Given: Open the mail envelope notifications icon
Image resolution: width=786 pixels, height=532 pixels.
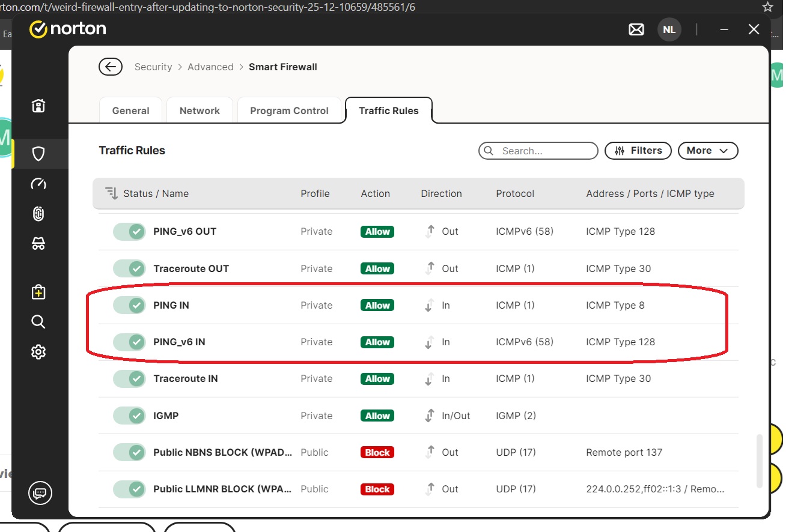Looking at the screenshot, I should tap(636, 29).
